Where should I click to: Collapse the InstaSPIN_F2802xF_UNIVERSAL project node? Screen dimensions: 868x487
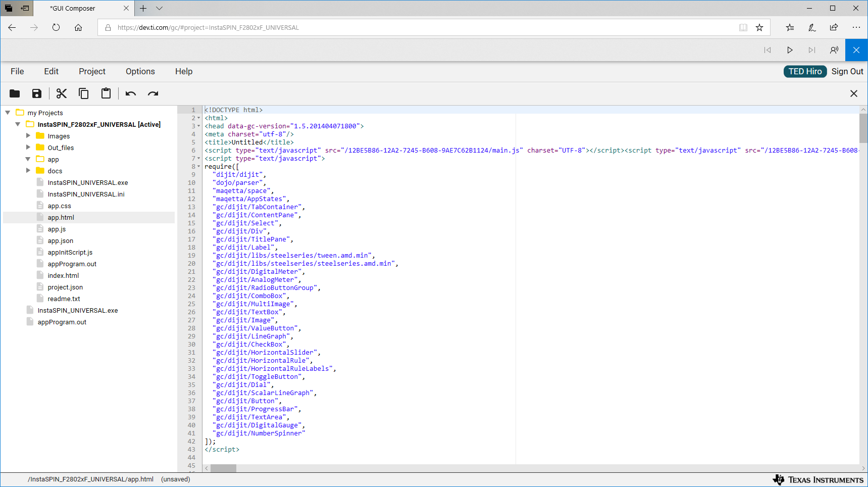18,124
